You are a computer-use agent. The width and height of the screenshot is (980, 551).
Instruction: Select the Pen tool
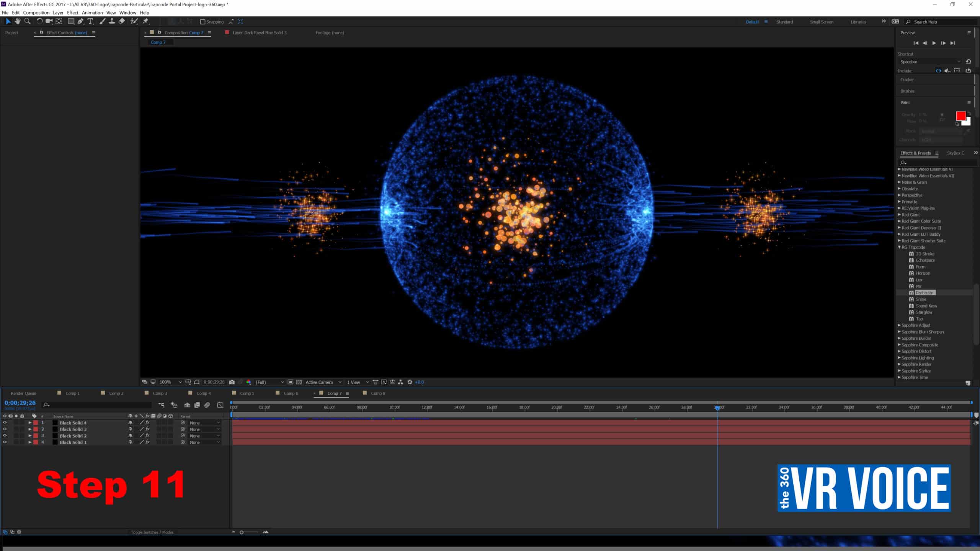click(x=80, y=21)
